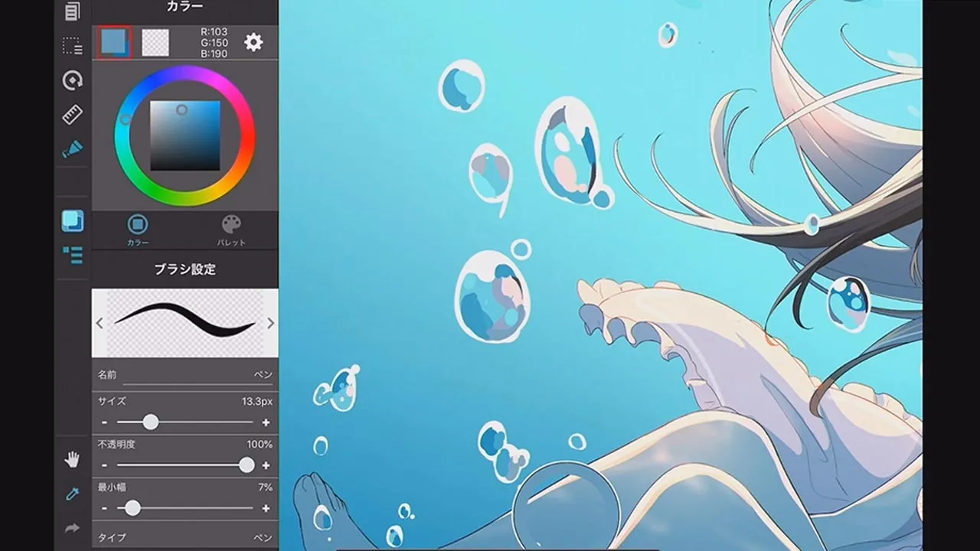Select the selection tool icon
The width and height of the screenshot is (980, 551).
point(72,46)
